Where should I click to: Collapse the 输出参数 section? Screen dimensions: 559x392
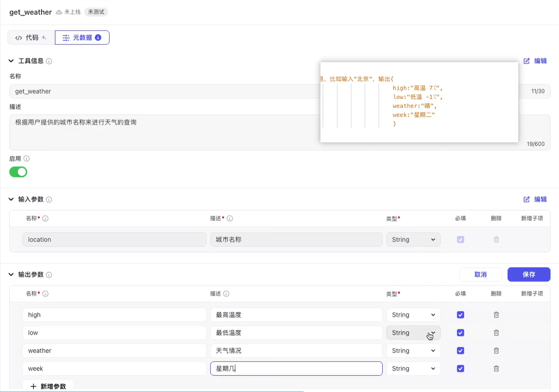11,274
